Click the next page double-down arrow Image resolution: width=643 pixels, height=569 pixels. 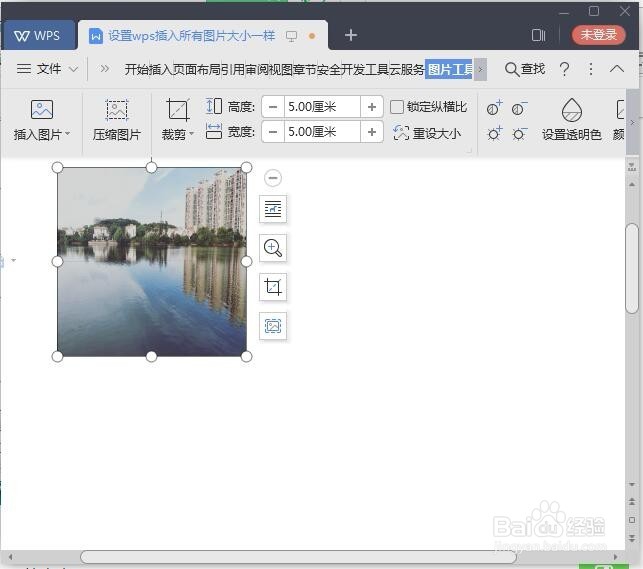point(632,537)
